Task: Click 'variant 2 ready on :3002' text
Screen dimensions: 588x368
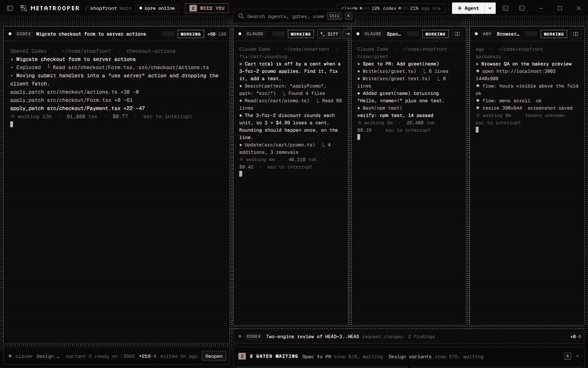Action: point(100,356)
